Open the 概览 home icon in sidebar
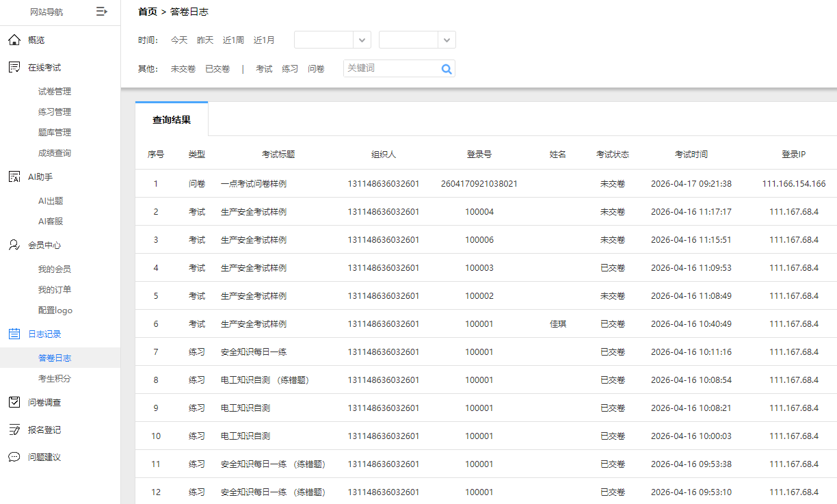837x504 pixels. pos(12,40)
